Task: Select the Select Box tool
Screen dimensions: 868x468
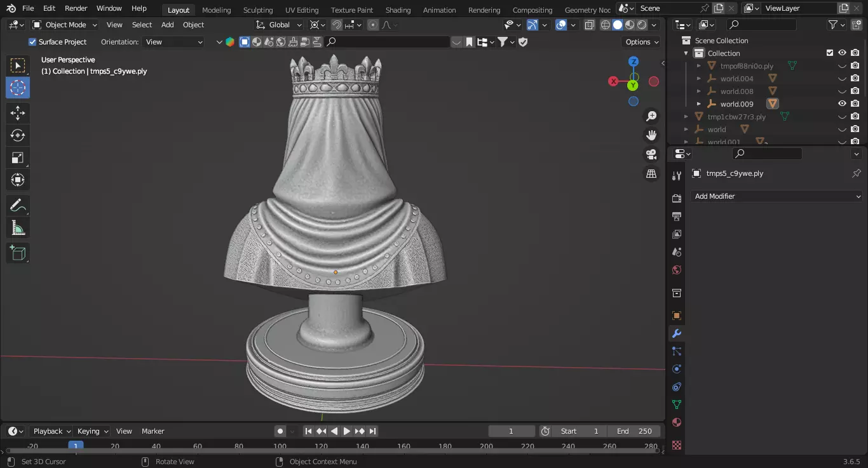Action: point(18,65)
